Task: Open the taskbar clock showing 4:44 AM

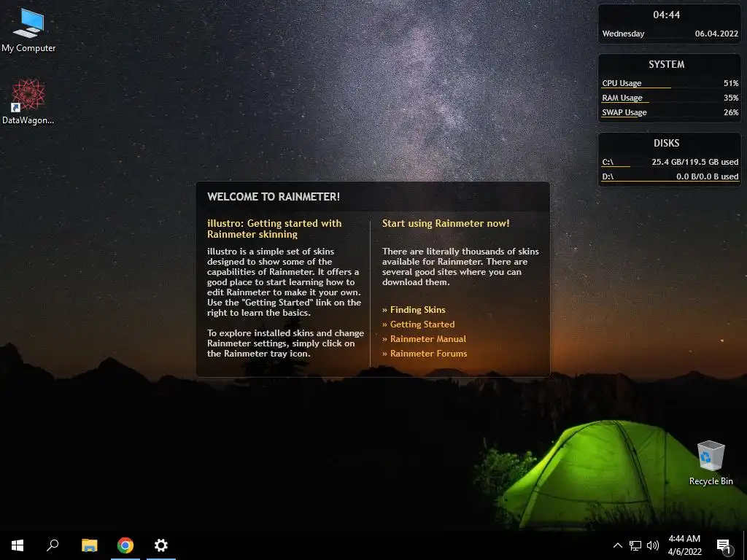Action: pos(684,545)
